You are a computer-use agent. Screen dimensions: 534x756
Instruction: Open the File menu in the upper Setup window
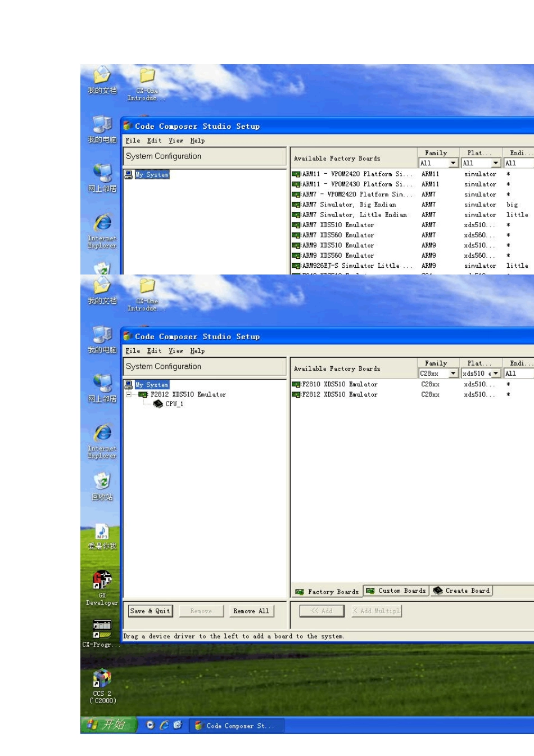tap(133, 141)
